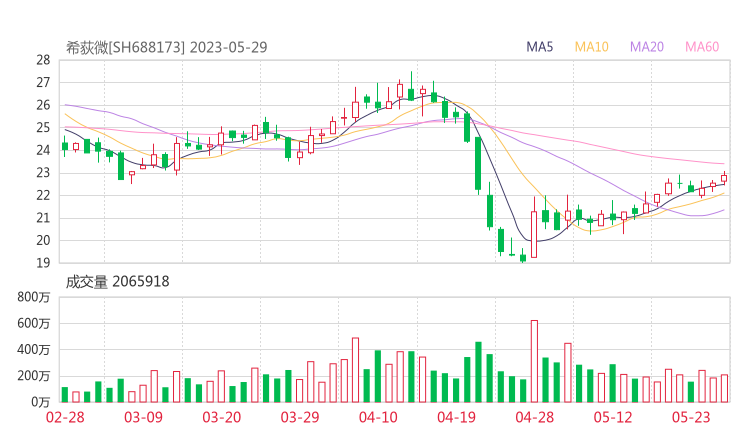
Task: Click the chart title 希荻微[SH688173] 2023-05-29
Action: pos(167,47)
